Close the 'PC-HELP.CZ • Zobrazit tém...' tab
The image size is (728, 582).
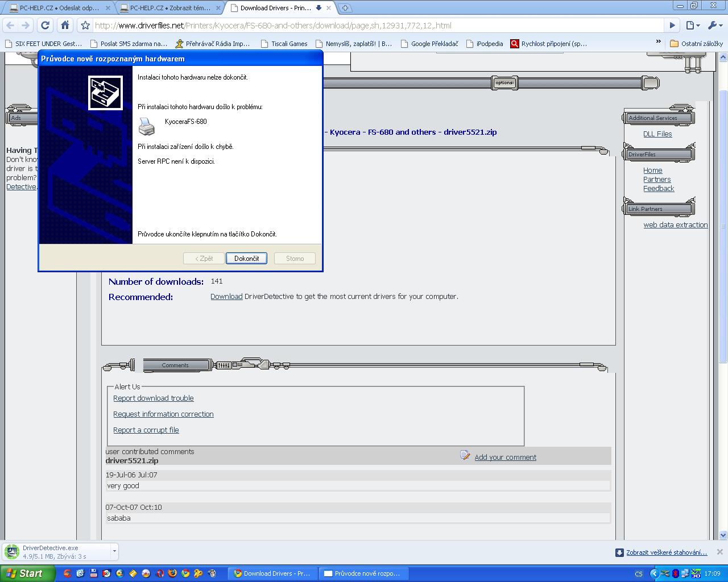[x=218, y=8]
